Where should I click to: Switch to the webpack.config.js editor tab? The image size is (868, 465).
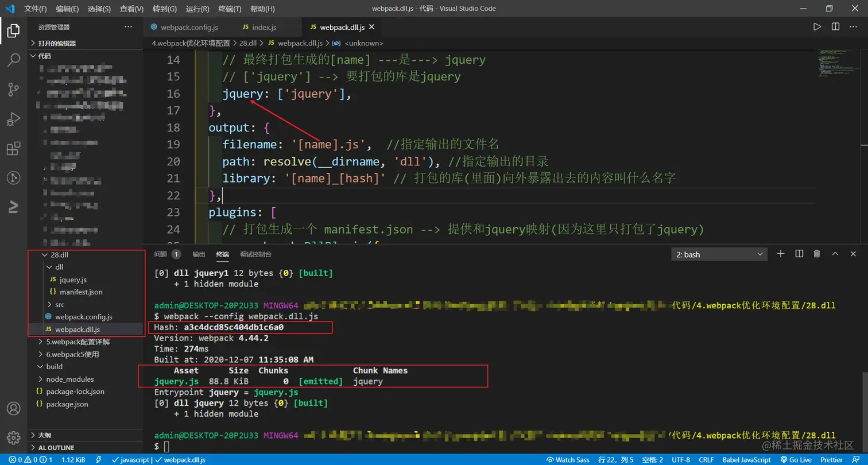coord(189,27)
